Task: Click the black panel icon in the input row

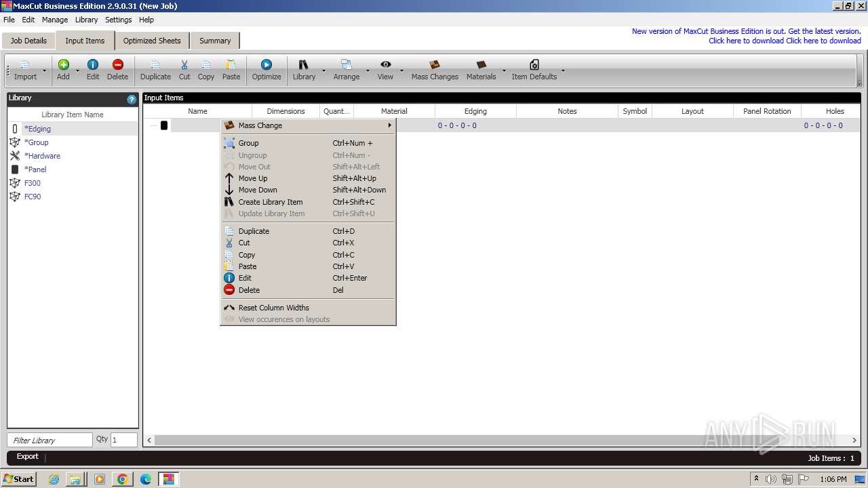Action: coord(164,125)
